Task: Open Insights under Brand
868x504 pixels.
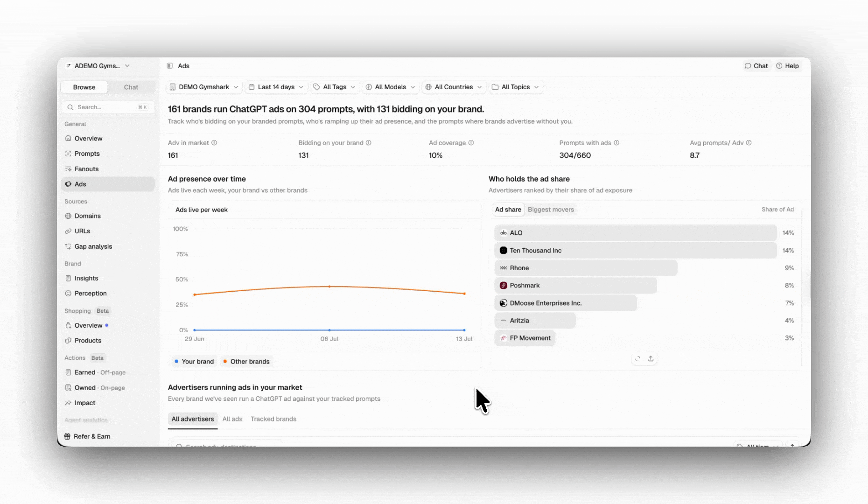Action: tap(107, 278)
